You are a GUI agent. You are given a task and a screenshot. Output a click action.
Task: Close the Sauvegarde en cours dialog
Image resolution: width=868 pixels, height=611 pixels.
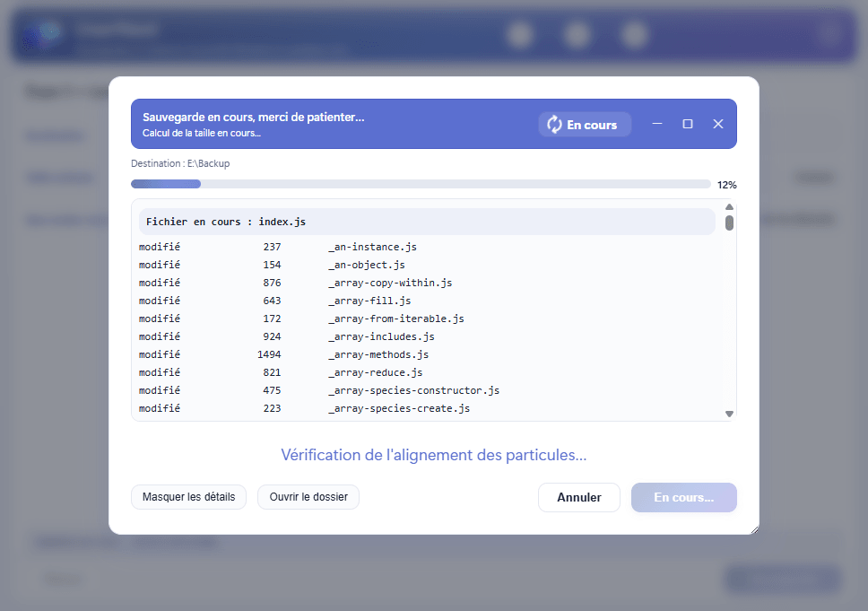(717, 124)
